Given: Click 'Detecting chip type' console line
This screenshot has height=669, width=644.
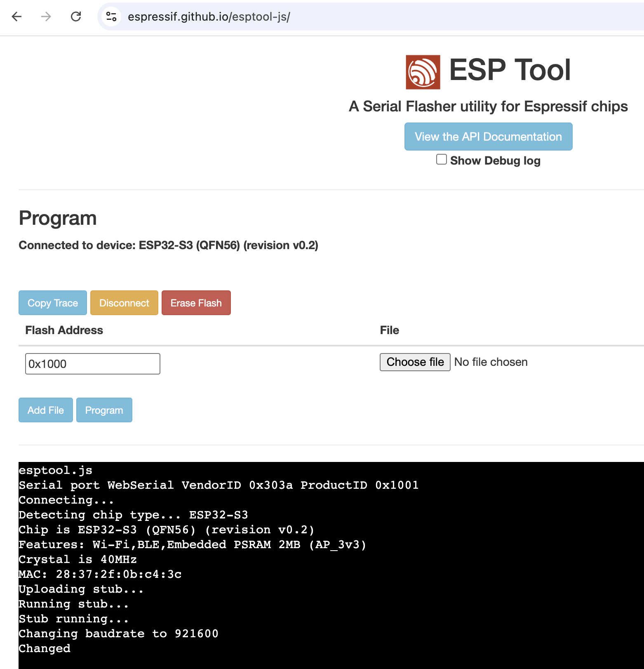Looking at the screenshot, I should (134, 515).
